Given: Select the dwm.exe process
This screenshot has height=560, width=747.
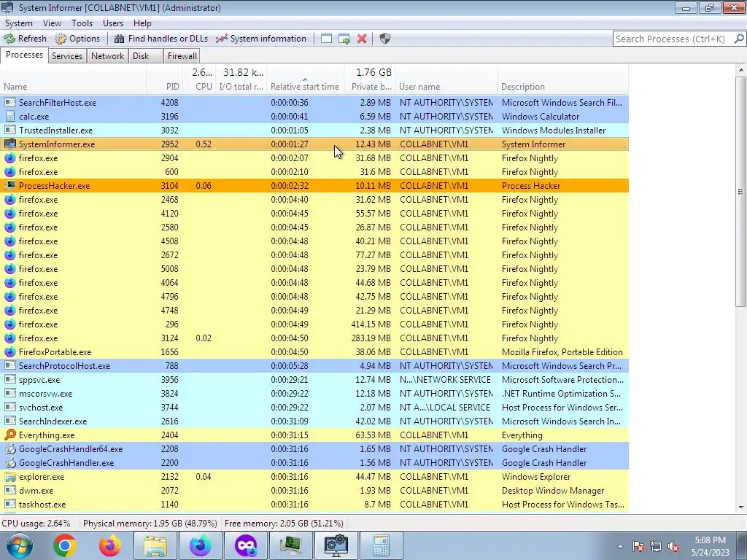Looking at the screenshot, I should (314, 490).
